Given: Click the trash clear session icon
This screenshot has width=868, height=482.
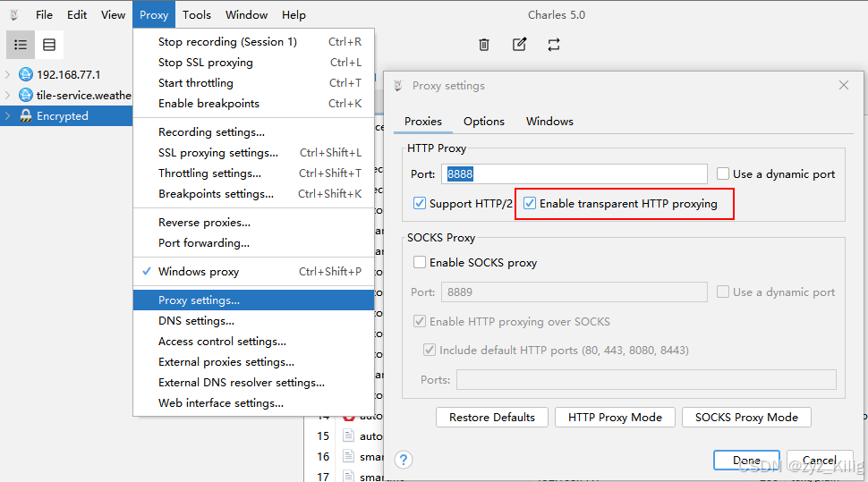Looking at the screenshot, I should [484, 45].
